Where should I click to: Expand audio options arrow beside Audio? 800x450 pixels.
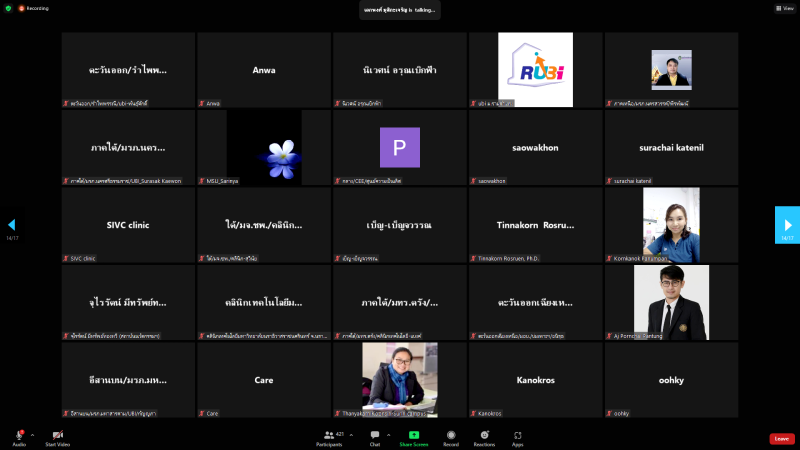click(x=32, y=434)
